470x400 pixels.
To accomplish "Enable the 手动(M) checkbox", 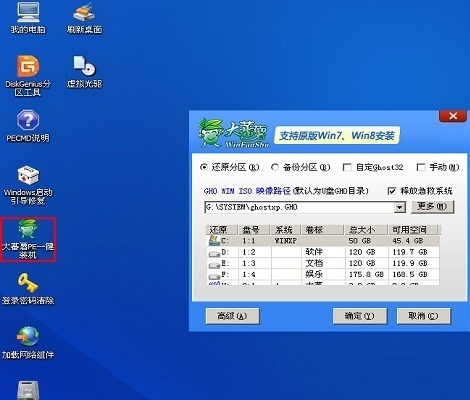I will (421, 167).
